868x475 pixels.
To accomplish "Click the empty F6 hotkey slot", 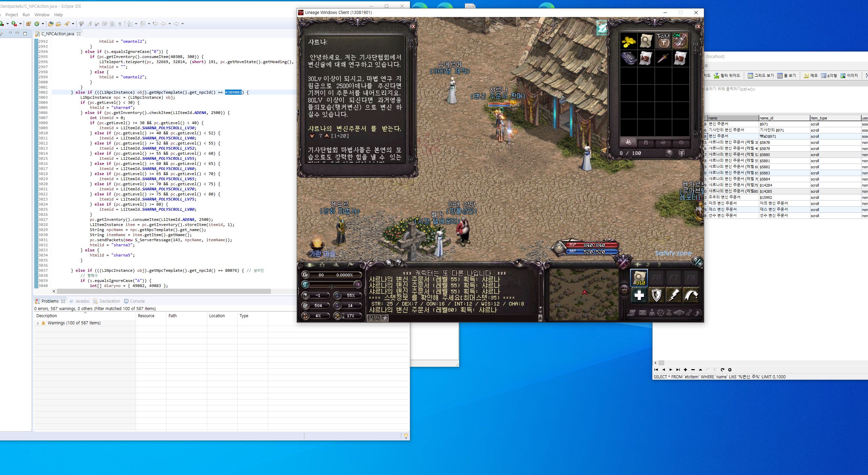I will (656, 278).
